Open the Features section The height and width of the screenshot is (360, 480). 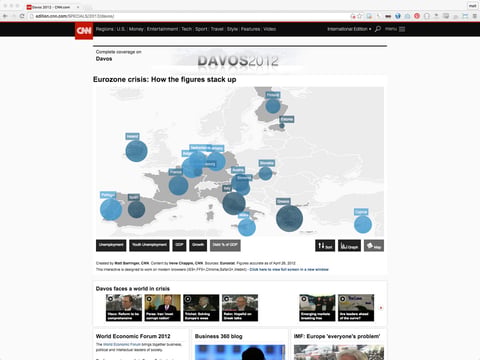click(x=250, y=29)
